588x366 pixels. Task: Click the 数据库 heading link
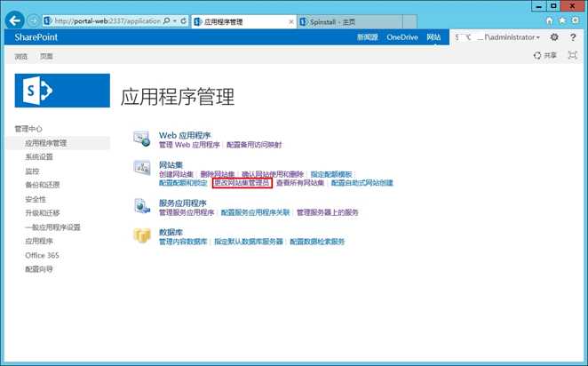pos(171,232)
